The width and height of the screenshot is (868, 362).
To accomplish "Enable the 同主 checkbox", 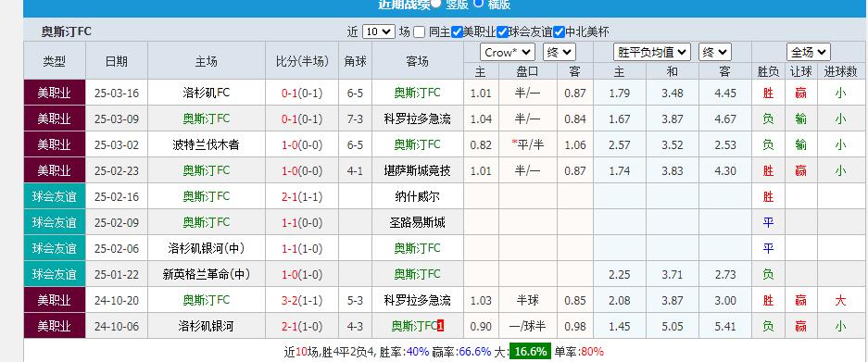I will pos(419,32).
